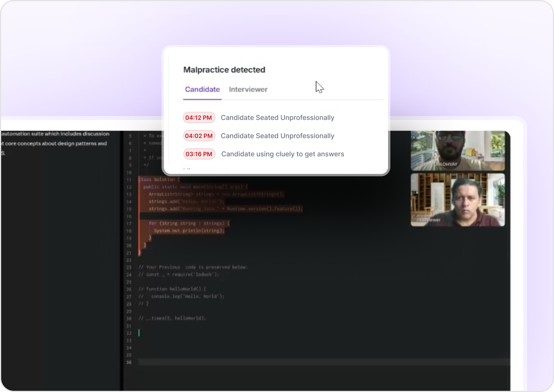This screenshot has width=554, height=392.
Task: Switch to the Interviewer tab
Action: pyautogui.click(x=248, y=89)
